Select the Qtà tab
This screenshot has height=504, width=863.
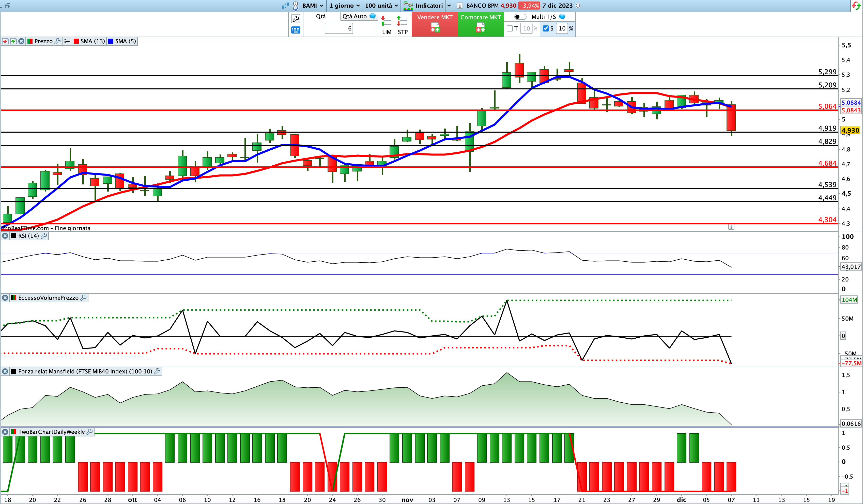tap(321, 16)
